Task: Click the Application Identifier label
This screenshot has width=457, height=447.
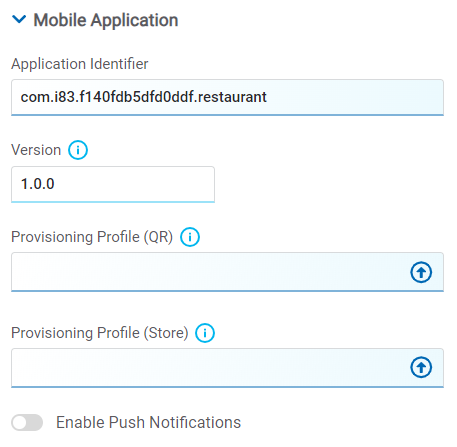Action: [x=80, y=64]
